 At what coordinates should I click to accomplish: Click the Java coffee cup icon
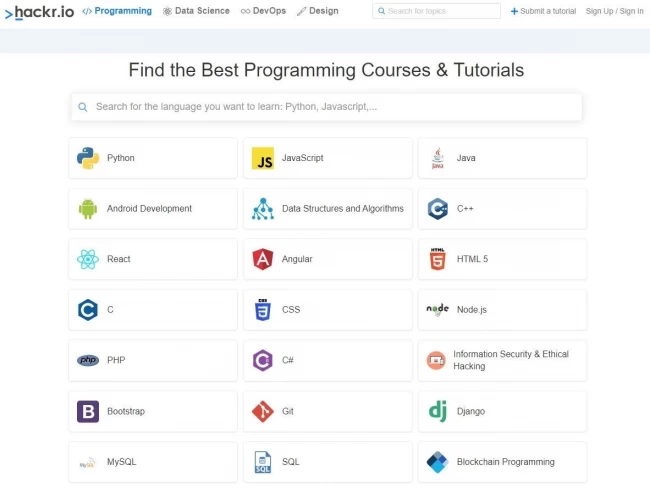[x=438, y=158]
